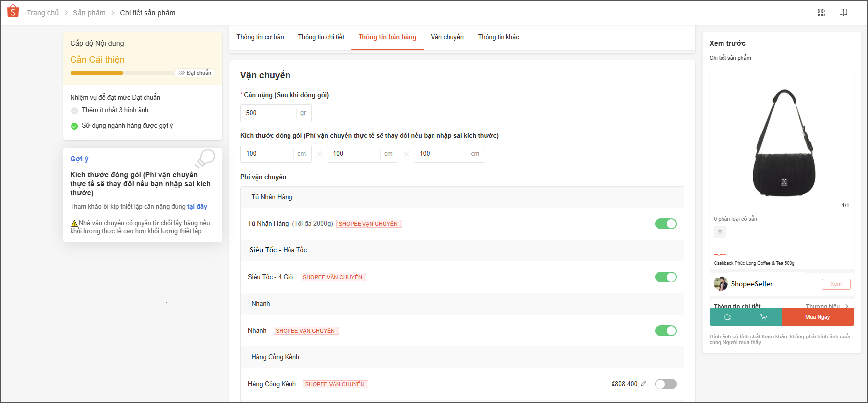Viewport: 868px width, 403px height.
Task: Click the lightbulb icon in Gợi ý panel
Action: pyautogui.click(x=205, y=159)
